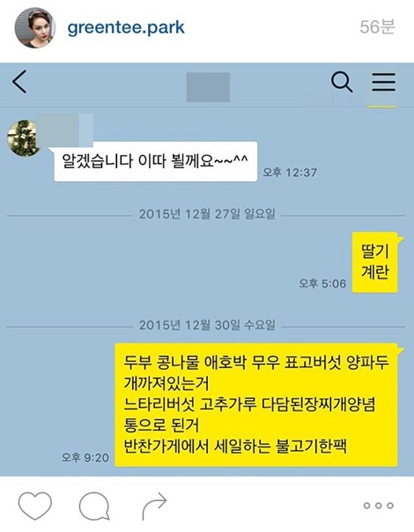Tap the chat back arrow
The height and width of the screenshot is (532, 414).
coord(19,82)
